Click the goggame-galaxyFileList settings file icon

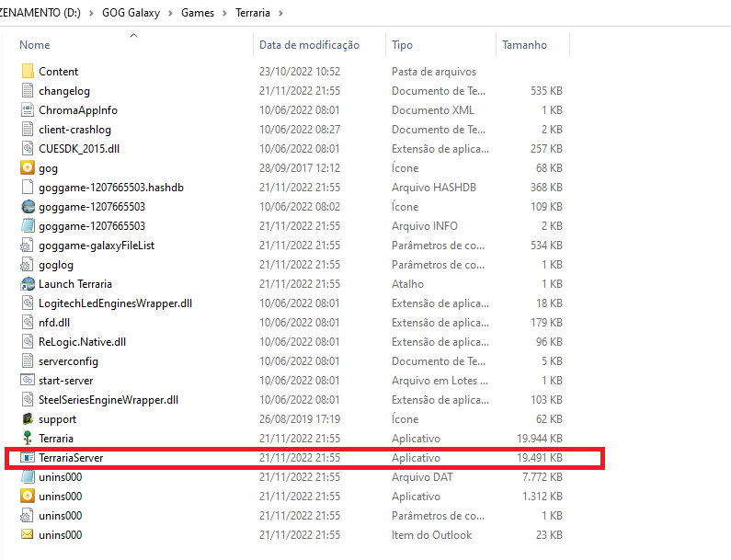click(28, 246)
